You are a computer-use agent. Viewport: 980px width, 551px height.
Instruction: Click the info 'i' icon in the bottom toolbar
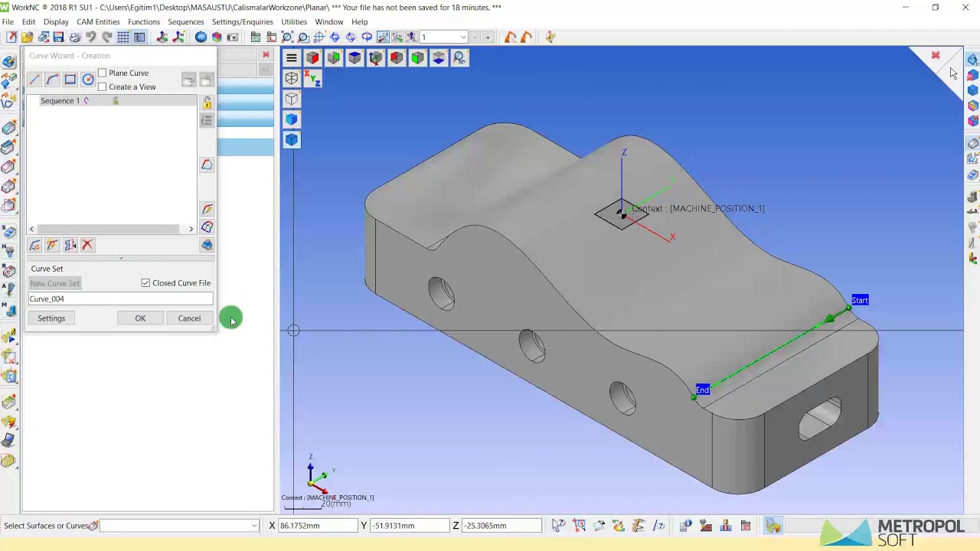(x=685, y=525)
